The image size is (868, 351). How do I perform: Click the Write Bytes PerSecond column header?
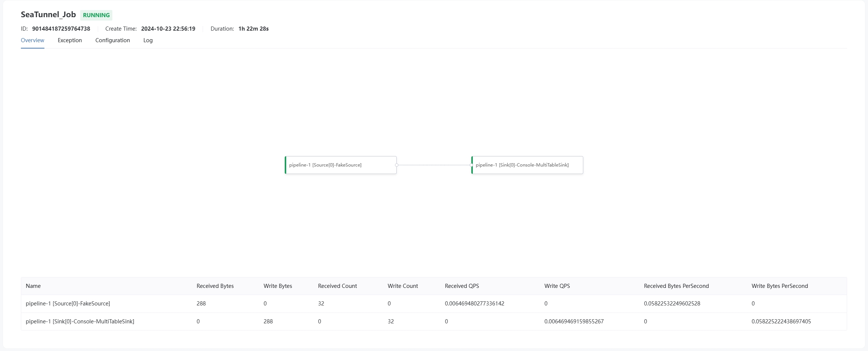pyautogui.click(x=780, y=286)
